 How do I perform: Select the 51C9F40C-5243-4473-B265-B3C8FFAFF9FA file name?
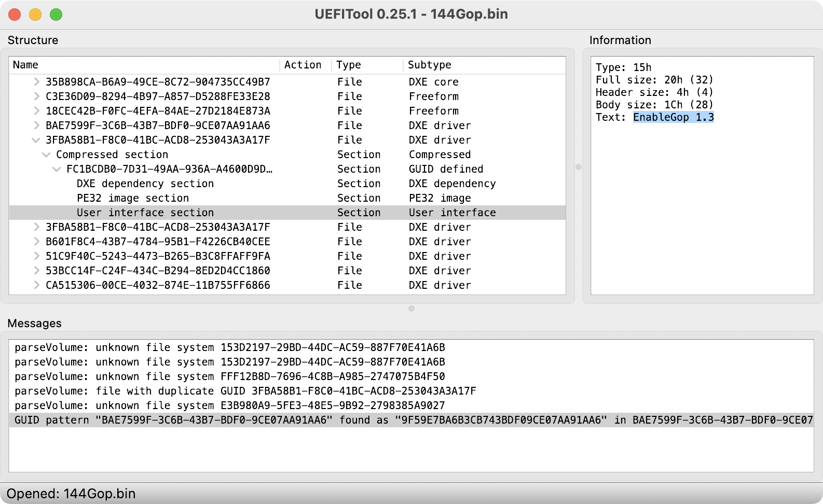point(158,256)
